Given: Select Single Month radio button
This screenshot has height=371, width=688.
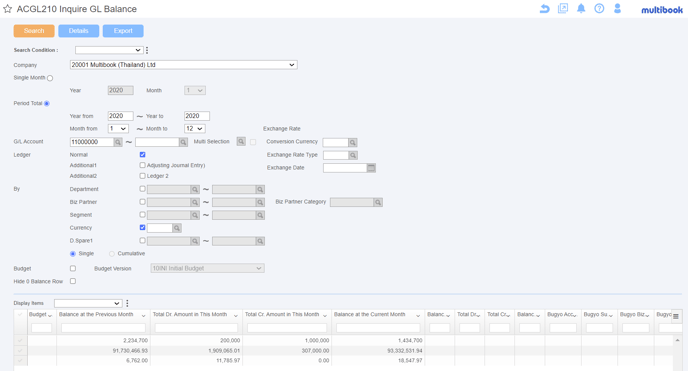Looking at the screenshot, I should (50, 78).
